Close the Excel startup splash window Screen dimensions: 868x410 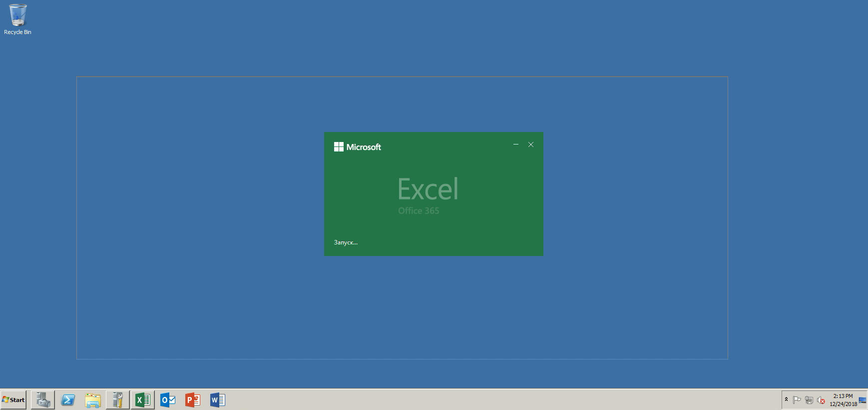531,144
